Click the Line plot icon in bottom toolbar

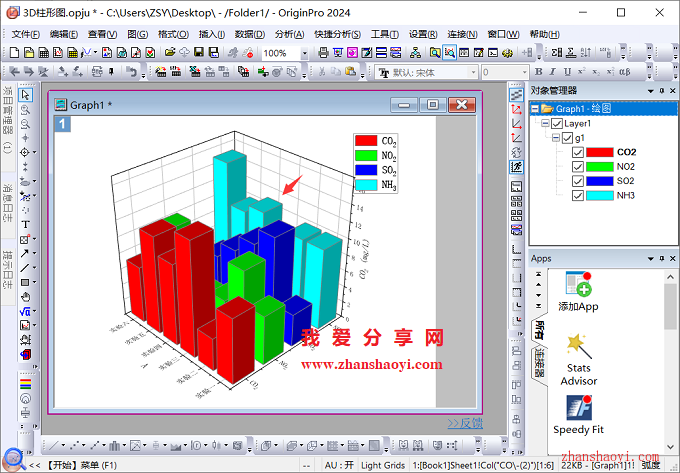point(54,445)
